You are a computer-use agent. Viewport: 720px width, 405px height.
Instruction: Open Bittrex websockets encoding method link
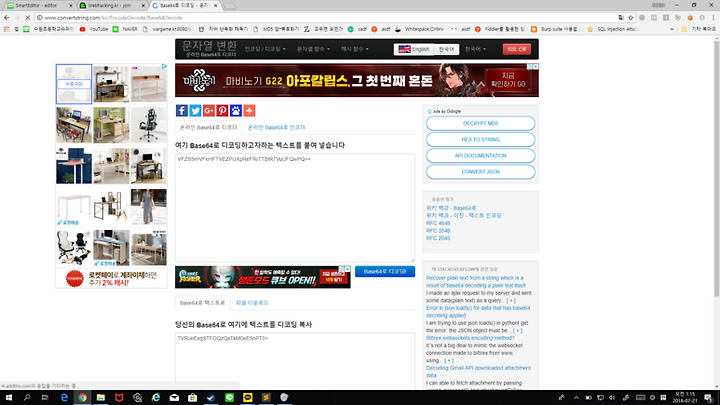[x=470, y=338]
